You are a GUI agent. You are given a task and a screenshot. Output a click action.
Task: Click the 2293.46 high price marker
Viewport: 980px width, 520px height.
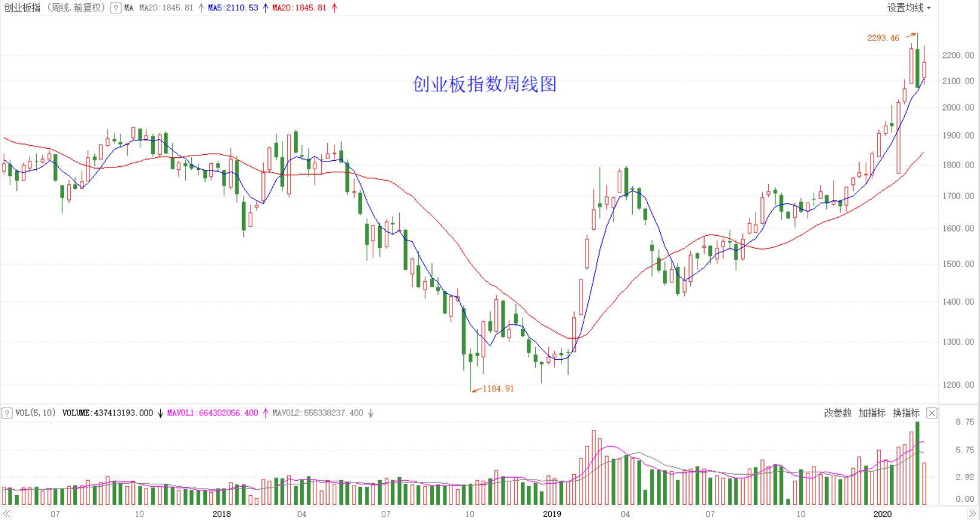pos(883,38)
